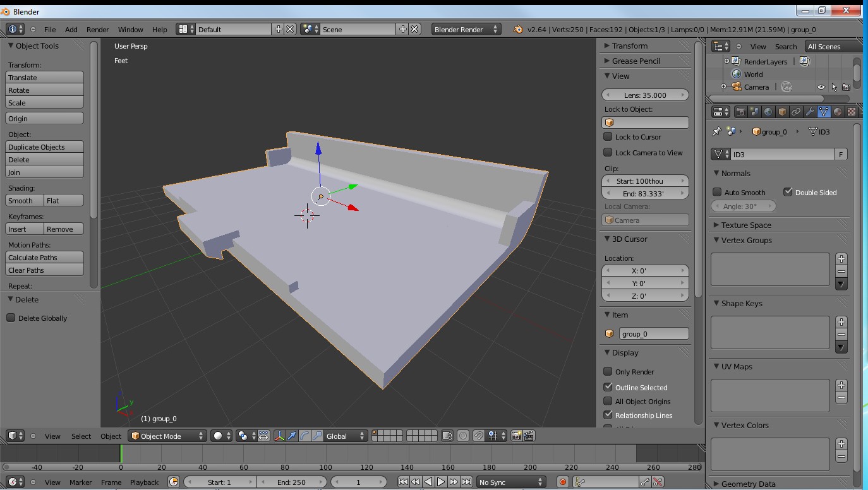868x490 pixels.
Task: Open the Scene properties tab icon
Action: click(754, 112)
